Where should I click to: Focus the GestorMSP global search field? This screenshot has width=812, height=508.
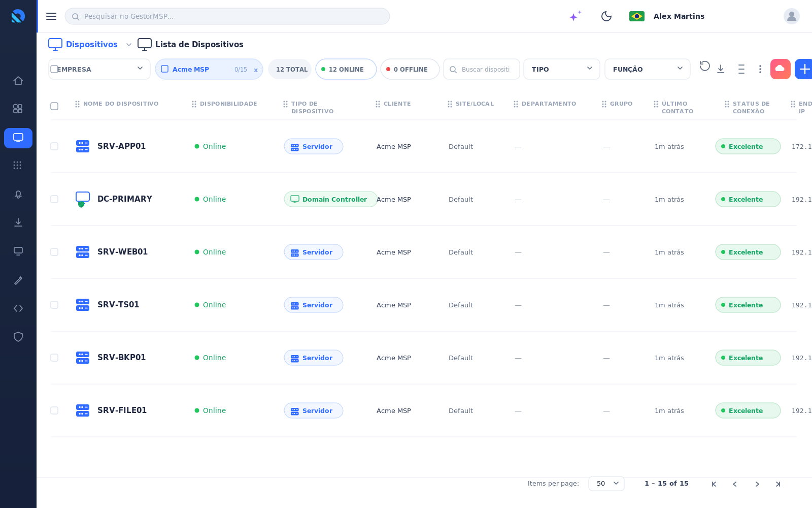click(227, 16)
